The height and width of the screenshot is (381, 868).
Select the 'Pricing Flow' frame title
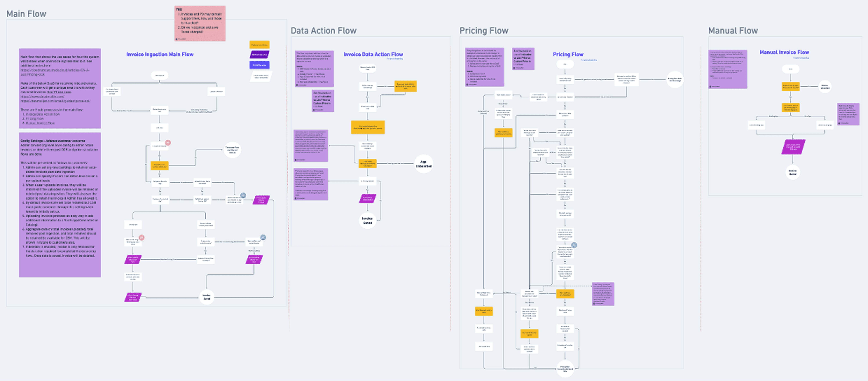pos(484,31)
